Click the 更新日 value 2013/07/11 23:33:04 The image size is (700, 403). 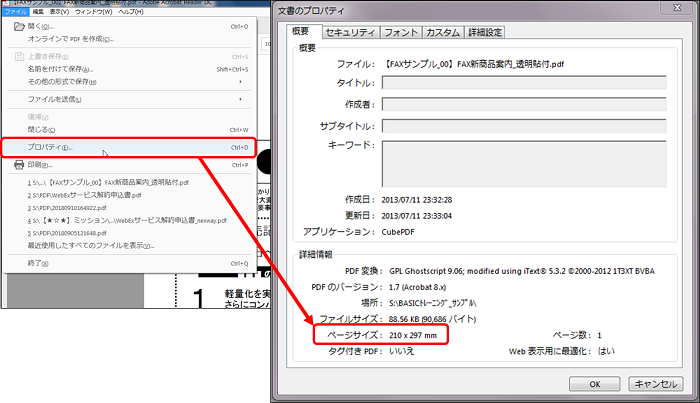(417, 216)
